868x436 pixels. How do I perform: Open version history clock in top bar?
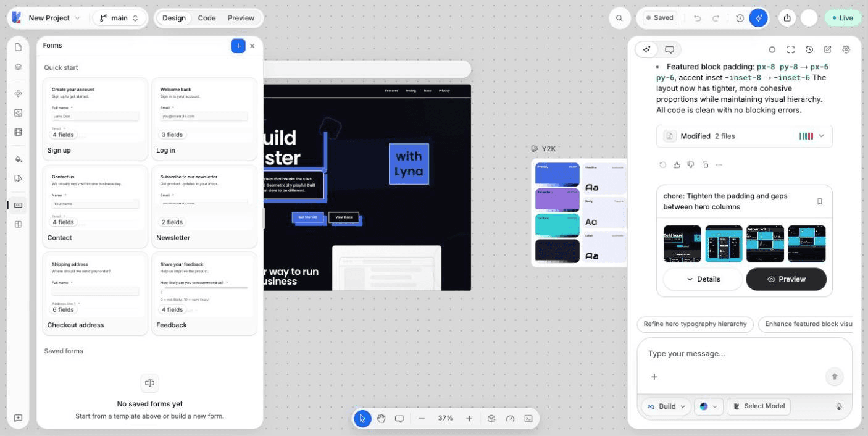(x=740, y=18)
